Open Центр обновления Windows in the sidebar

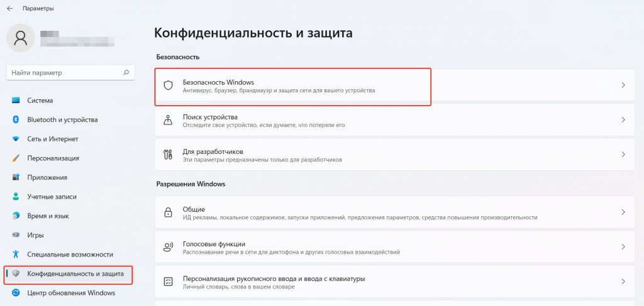[x=69, y=293]
